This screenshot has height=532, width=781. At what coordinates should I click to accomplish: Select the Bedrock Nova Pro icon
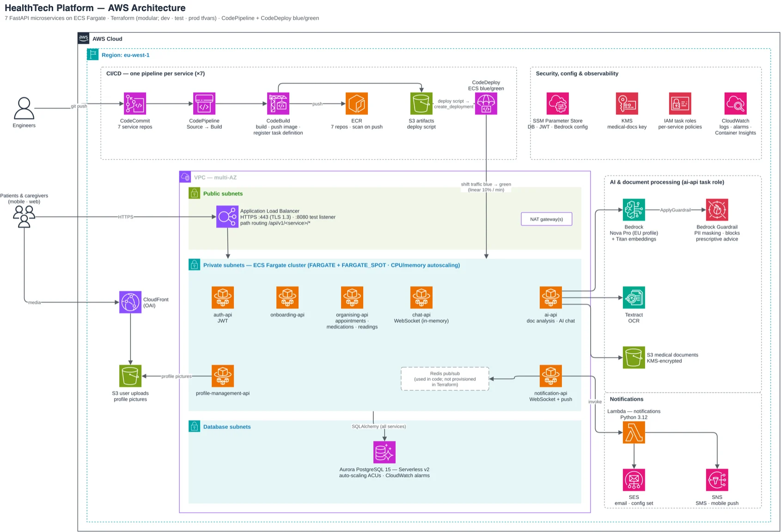pos(634,210)
